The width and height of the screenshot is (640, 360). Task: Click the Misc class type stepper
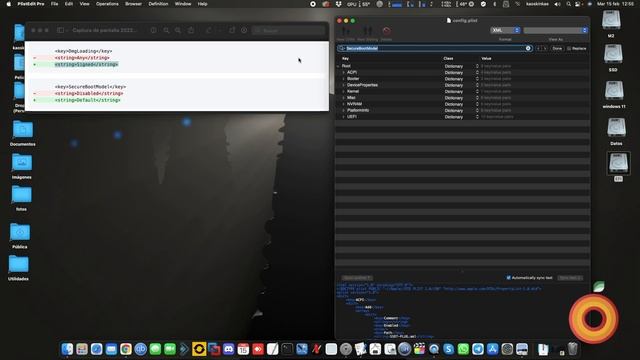[x=477, y=98]
